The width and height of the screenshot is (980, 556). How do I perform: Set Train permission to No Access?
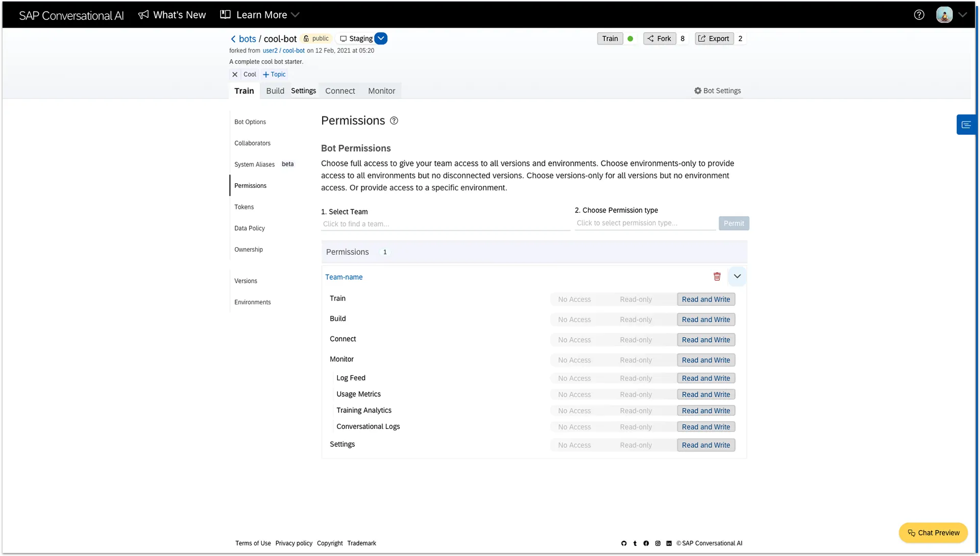tap(574, 300)
